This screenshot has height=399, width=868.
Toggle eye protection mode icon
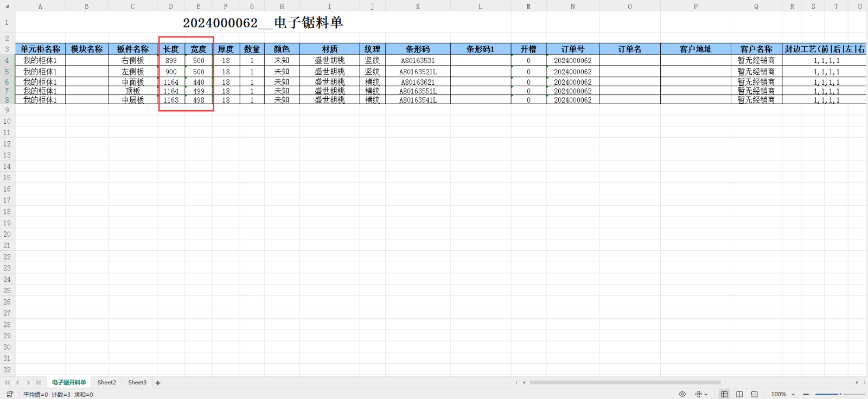pos(682,394)
